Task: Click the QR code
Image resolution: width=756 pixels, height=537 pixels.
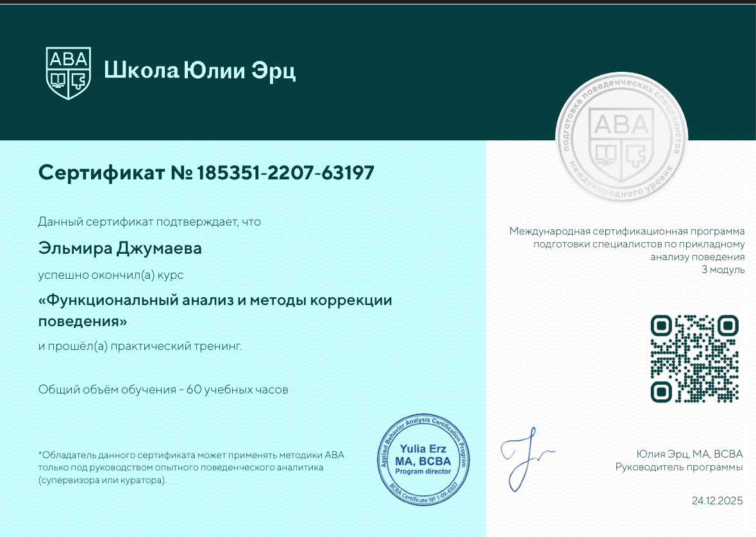Action: pyautogui.click(x=694, y=359)
